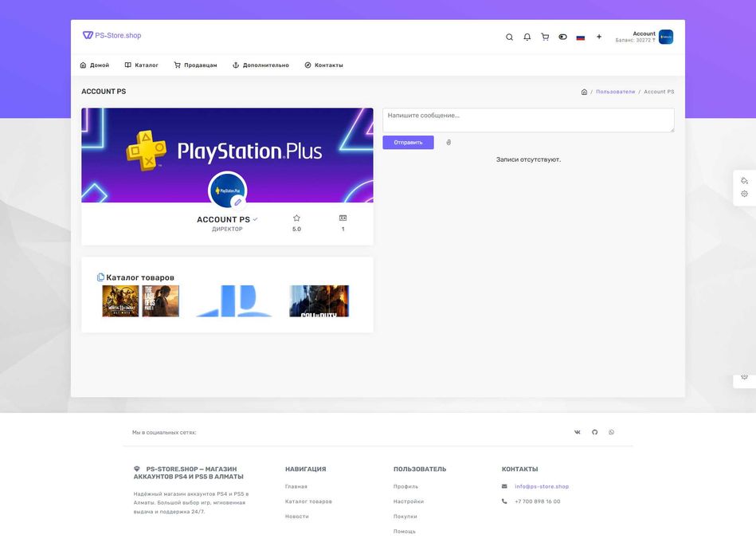Open the search icon in header

pyautogui.click(x=509, y=37)
